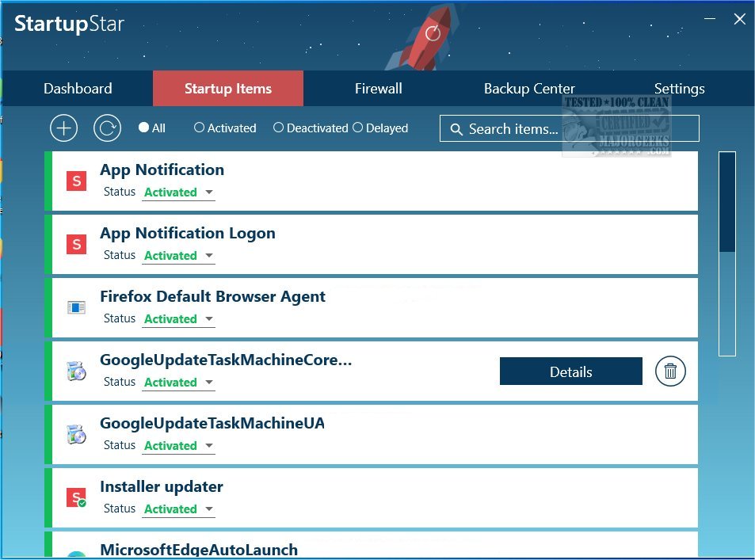Screen dimensions: 755x560
Task: Select the Activated filter radio button
Action: click(x=199, y=127)
